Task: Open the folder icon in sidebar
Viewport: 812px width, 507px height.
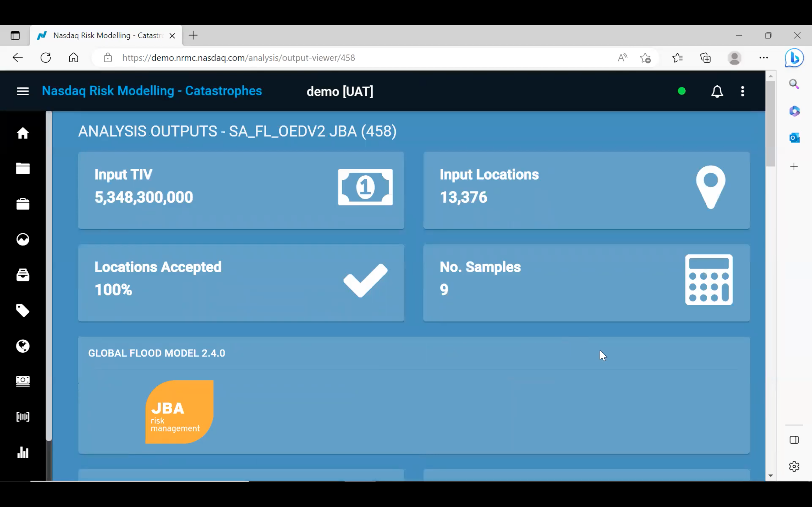Action: [23, 168]
